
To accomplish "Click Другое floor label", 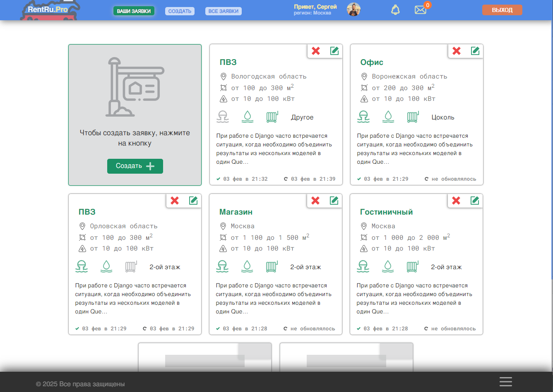I will pos(302,117).
